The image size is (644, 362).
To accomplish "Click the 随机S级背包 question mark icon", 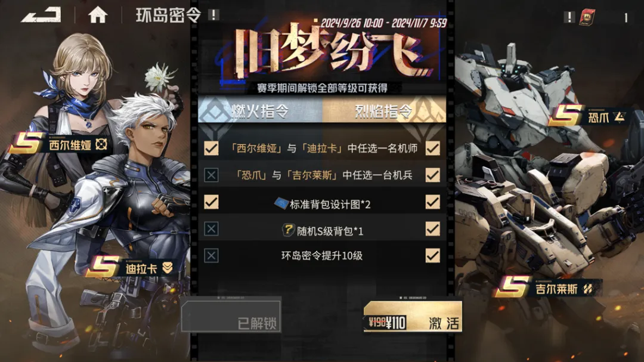I will click(289, 230).
